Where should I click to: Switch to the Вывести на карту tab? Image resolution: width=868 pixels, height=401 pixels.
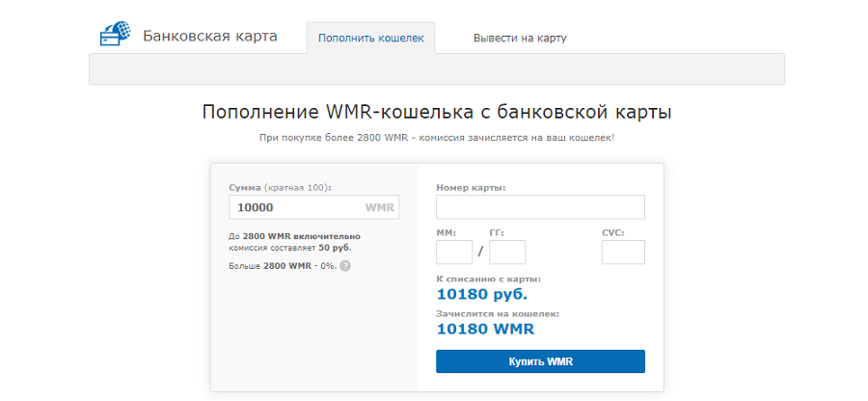520,39
